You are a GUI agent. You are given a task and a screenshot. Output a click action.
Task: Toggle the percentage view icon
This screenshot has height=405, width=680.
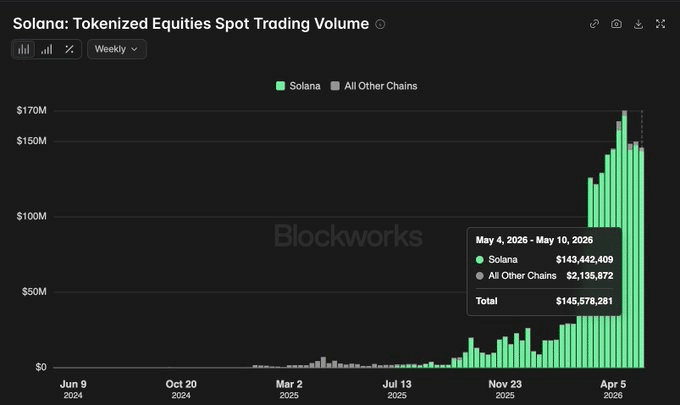pyautogui.click(x=69, y=49)
